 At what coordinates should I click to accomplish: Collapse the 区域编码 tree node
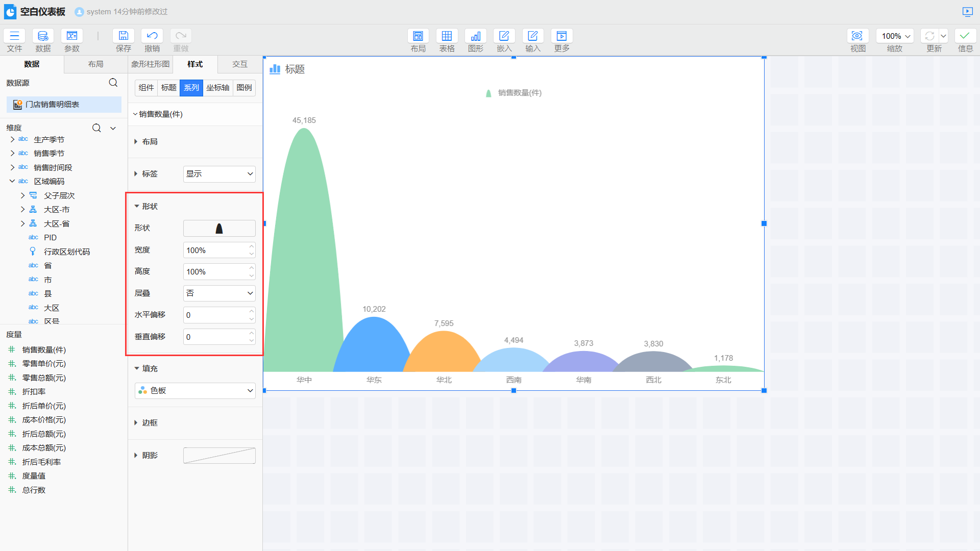[12, 181]
